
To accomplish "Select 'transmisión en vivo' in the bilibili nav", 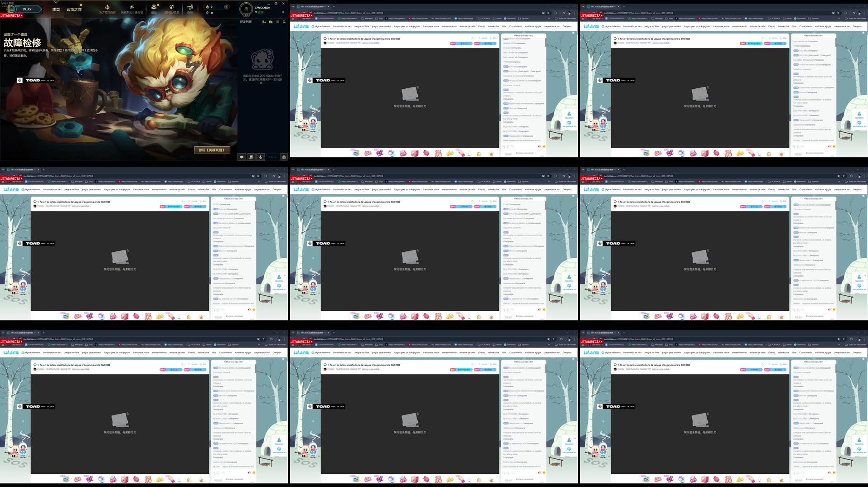I will pos(341,26).
